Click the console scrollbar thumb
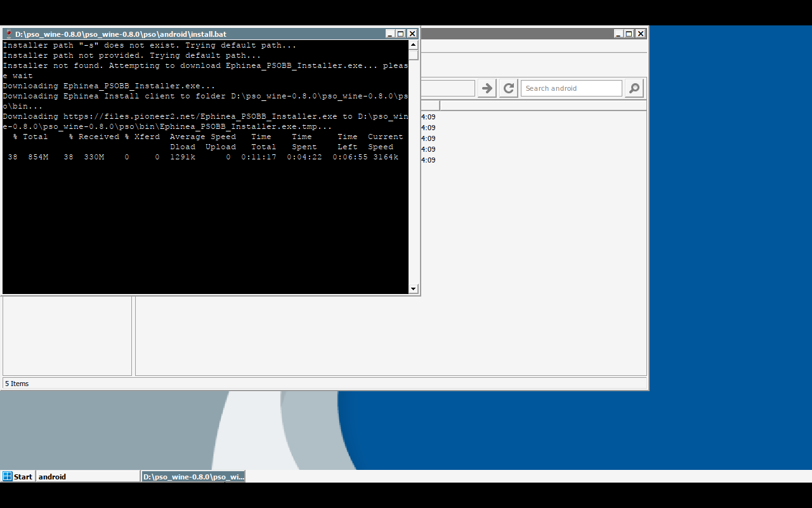Image resolution: width=812 pixels, height=508 pixels. point(414,55)
